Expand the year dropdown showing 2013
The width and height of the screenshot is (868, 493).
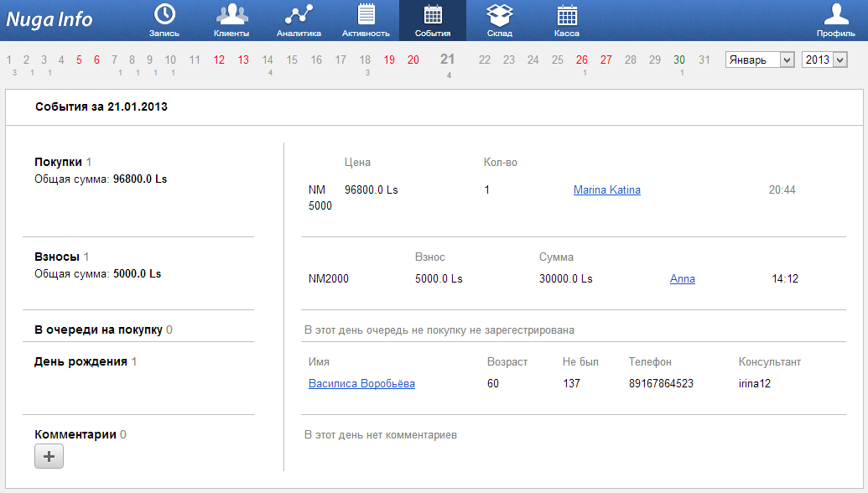pos(824,60)
